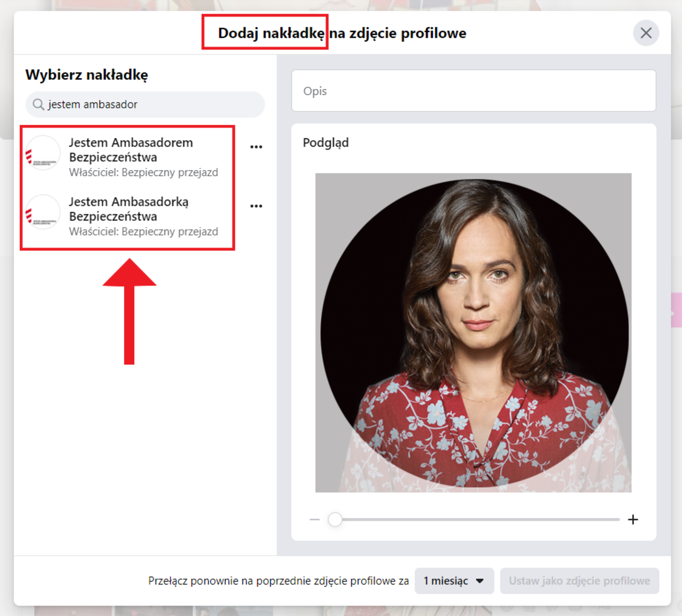Click the Ambasadorem frame thumbnail
This screenshot has width=682, height=616.
pos(43,153)
